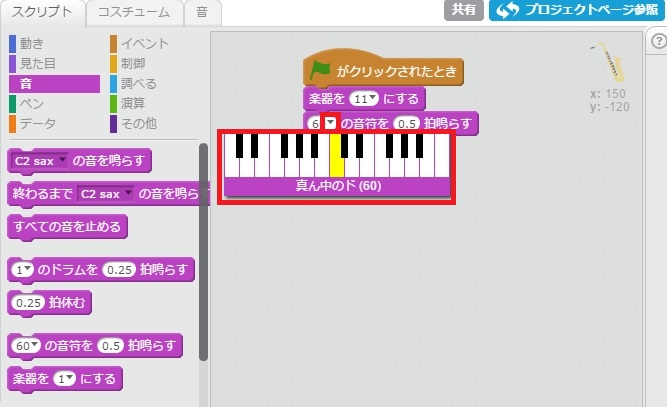This screenshot has width=667, height=407.
Task: Click the すべての音を止める block
Action: [x=67, y=227]
